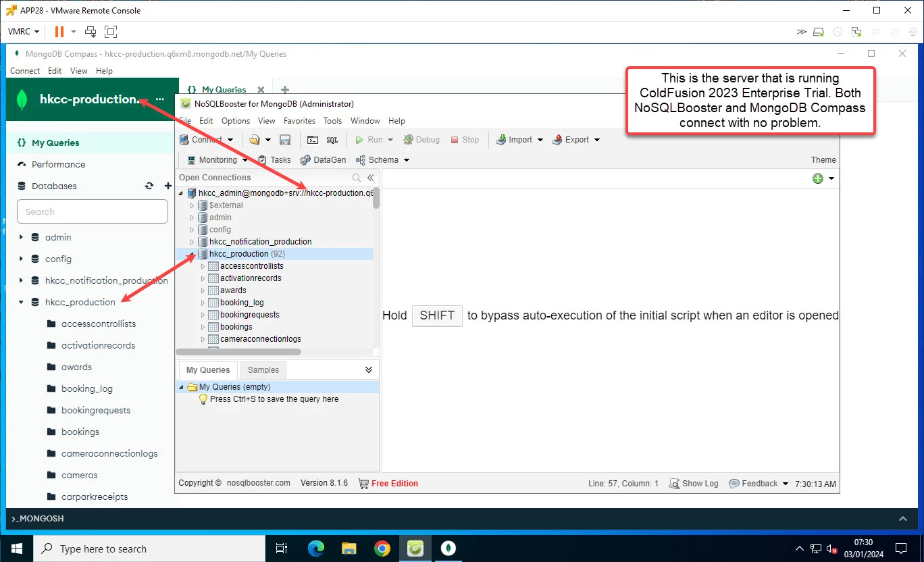Screen dimensions: 924x562
Task: Select the bookingrequests collection in NoSQLBooster tree
Action: [x=250, y=315]
